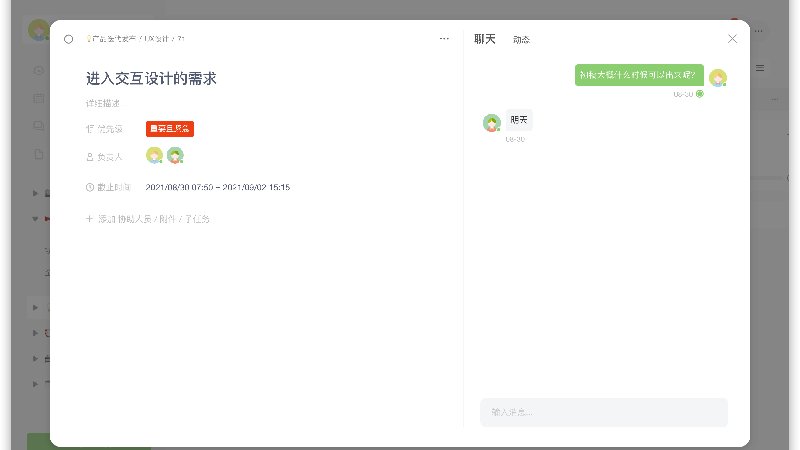
Task: Switch to the 聊天 tab
Action: point(485,39)
